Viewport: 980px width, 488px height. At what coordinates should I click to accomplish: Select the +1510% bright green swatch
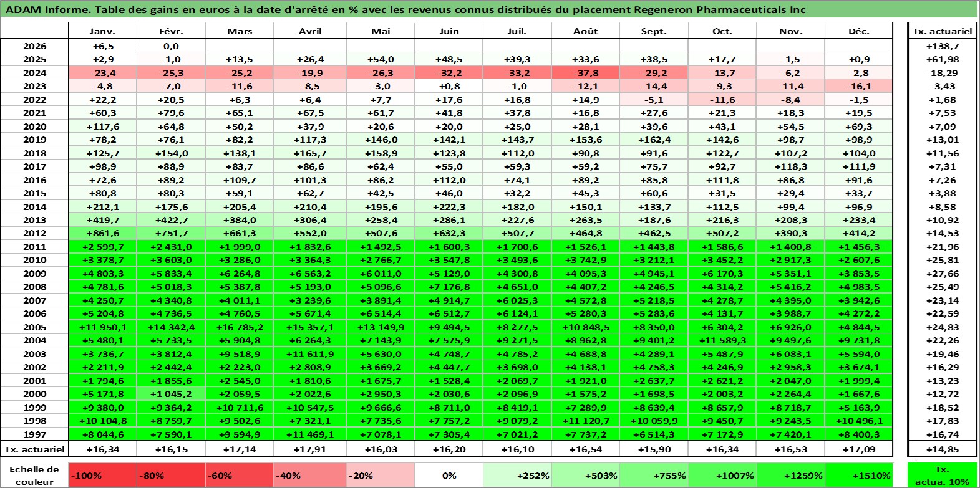pos(858,475)
